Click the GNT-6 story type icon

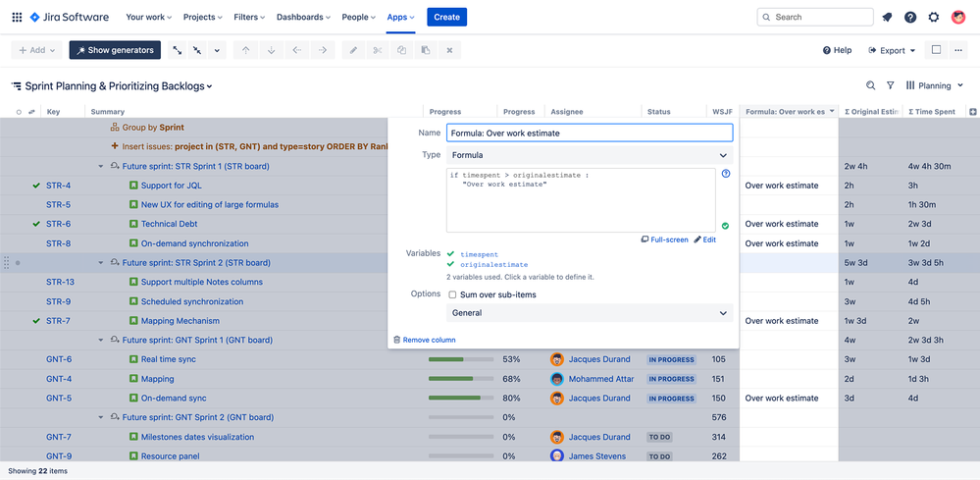tap(133, 359)
